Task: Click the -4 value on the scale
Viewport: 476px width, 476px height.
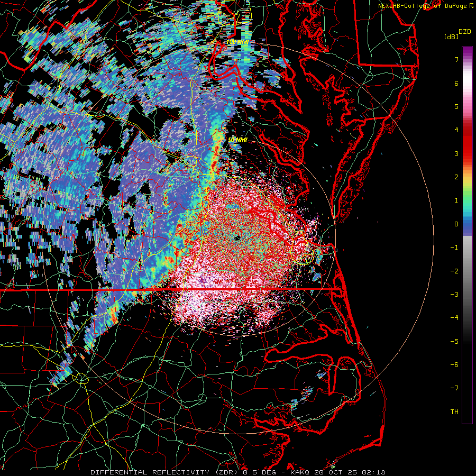Action: [x=454, y=318]
